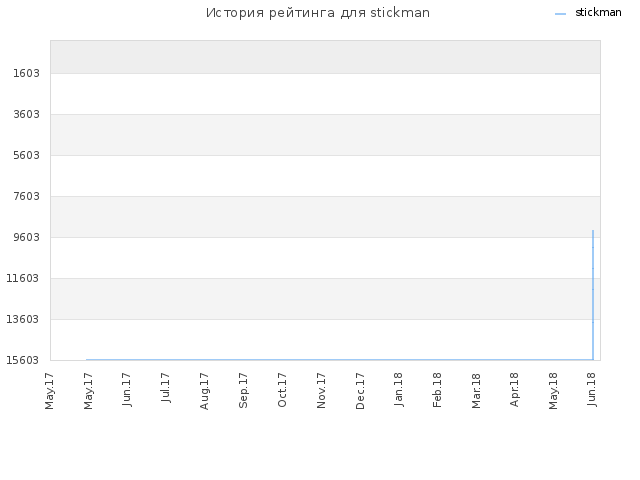The image size is (640, 480).
Task: Select the 9603 y-axis label
Action: point(27,237)
